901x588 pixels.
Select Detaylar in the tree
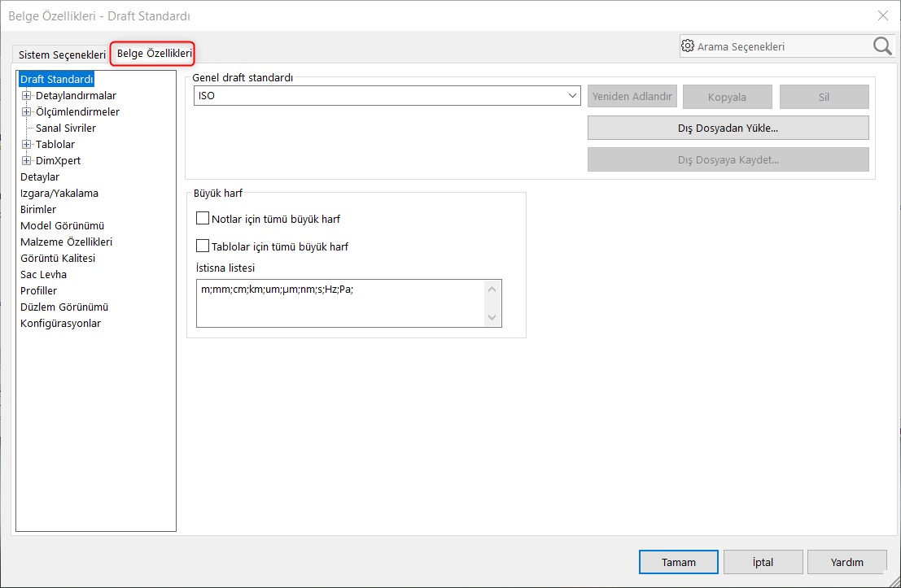pos(40,176)
